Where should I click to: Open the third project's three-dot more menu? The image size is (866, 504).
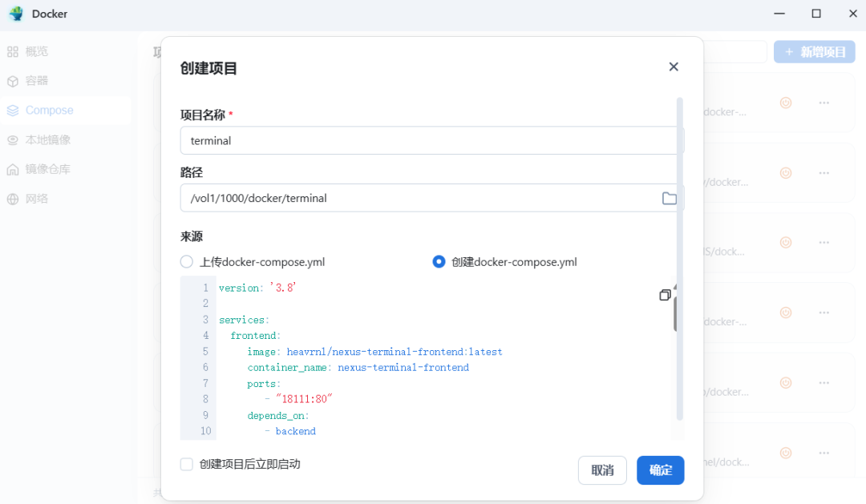pos(824,242)
